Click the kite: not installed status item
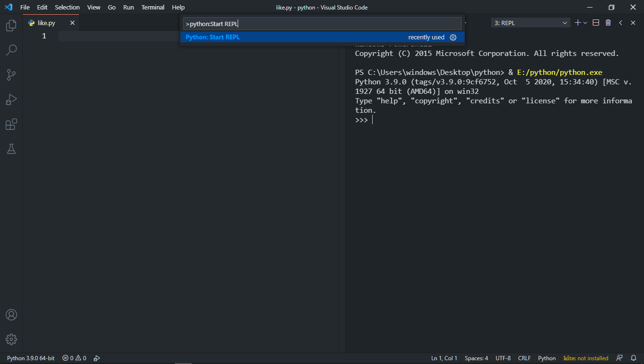 coord(586,358)
